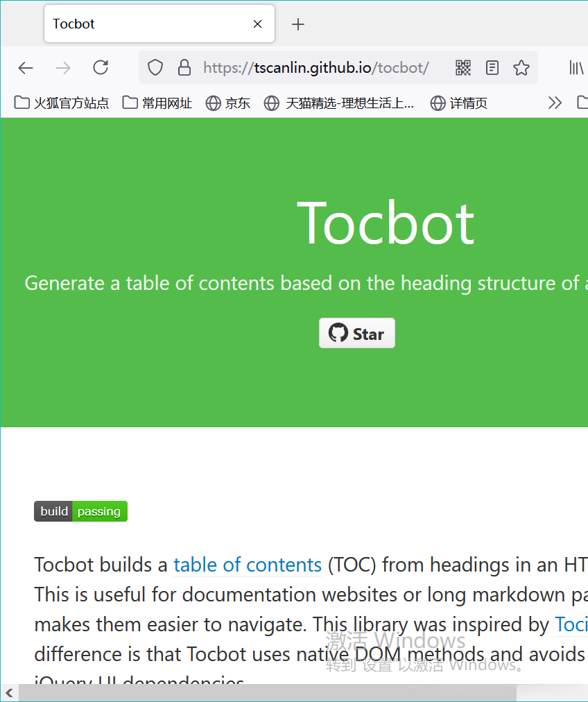The width and height of the screenshot is (588, 702).
Task: Open the 火狐官方站点 bookmarks folder
Action: coord(62,103)
